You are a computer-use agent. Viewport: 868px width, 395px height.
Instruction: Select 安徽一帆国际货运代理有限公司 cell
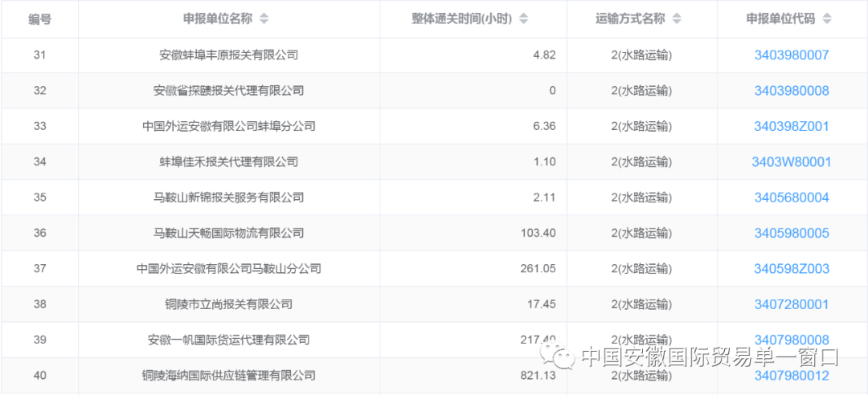tap(228, 340)
